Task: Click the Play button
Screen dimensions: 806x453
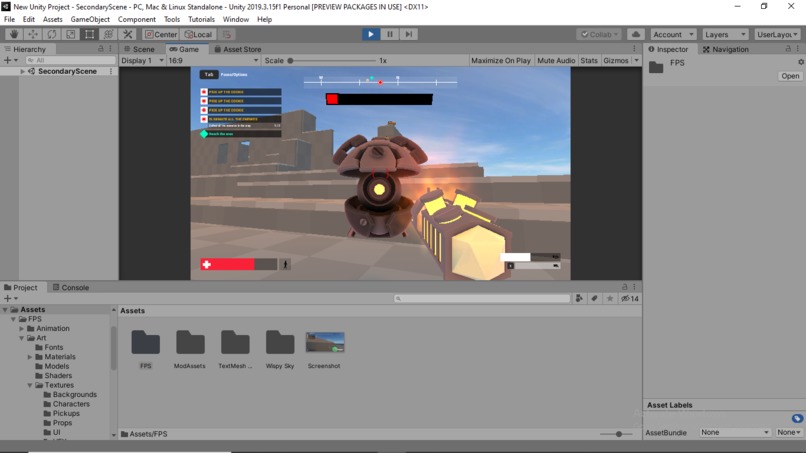Action: [x=371, y=34]
